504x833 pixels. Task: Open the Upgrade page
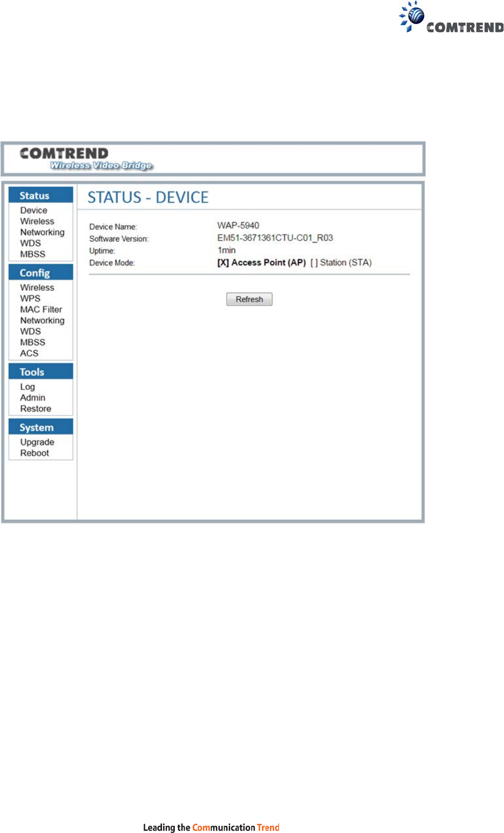[x=37, y=442]
